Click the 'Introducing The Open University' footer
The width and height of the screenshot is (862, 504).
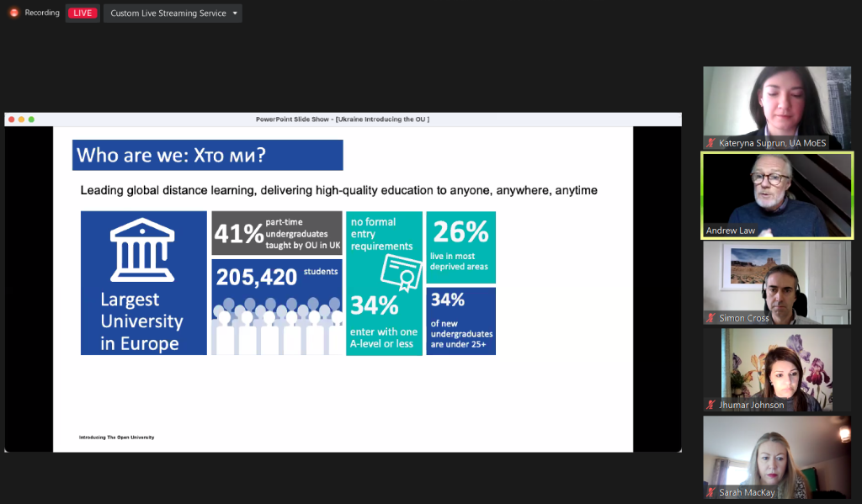click(x=116, y=438)
